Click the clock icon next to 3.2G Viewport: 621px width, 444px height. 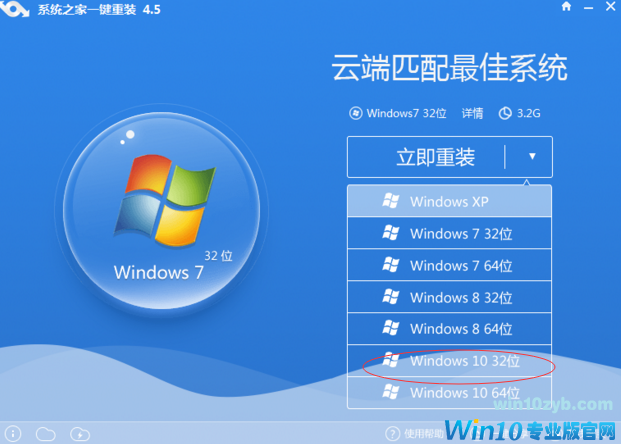pos(505,114)
